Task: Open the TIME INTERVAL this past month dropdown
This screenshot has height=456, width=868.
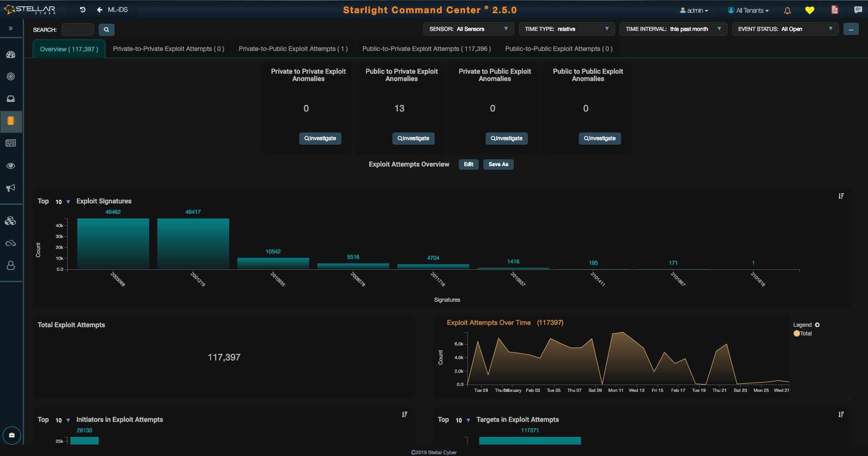Action: point(673,29)
